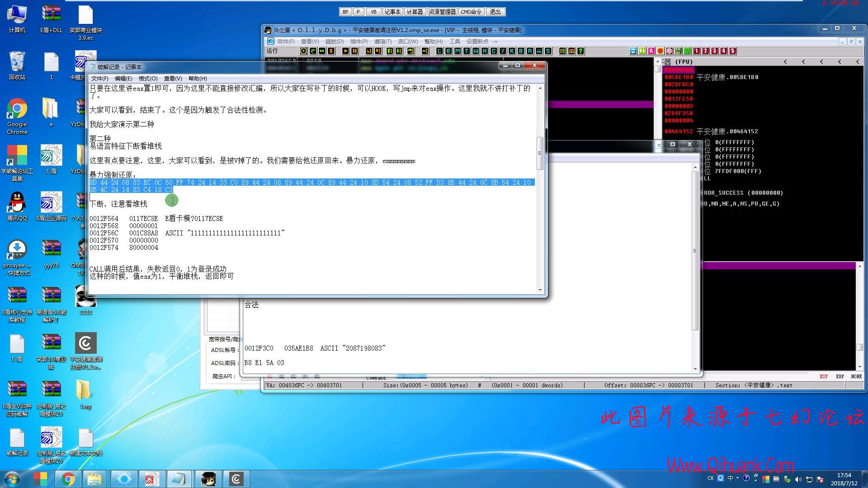Screen dimensions: 868x488
Task: Click the step over icon in OllyDbg
Action: (378, 51)
